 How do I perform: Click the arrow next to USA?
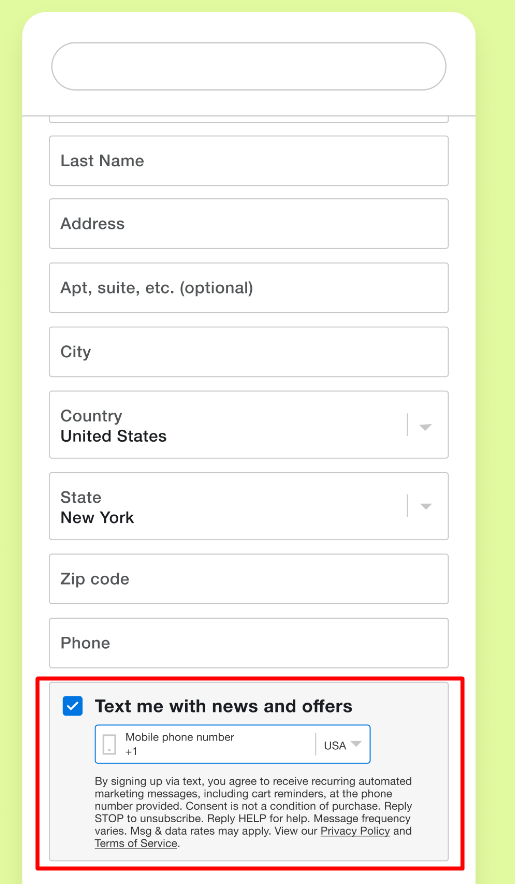pos(356,744)
